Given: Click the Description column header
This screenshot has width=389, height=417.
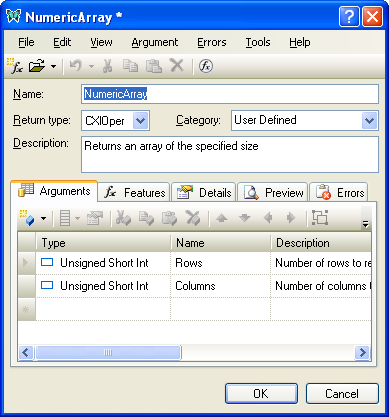Looking at the screenshot, I should 321,243.
